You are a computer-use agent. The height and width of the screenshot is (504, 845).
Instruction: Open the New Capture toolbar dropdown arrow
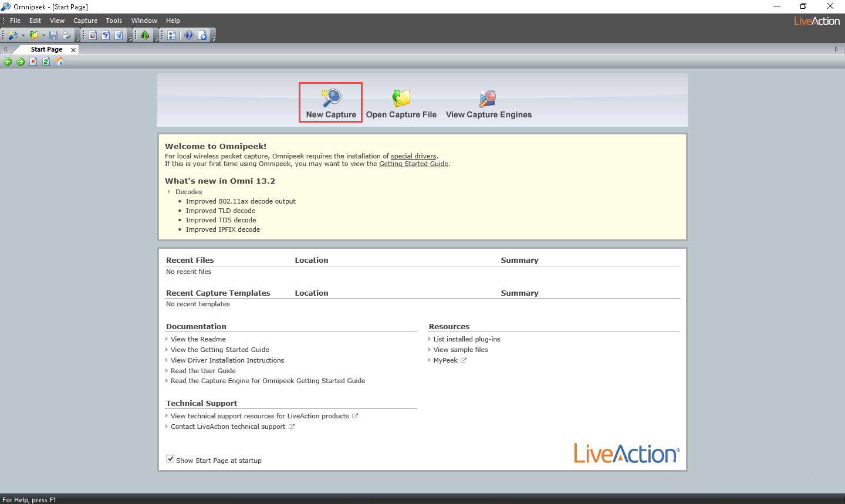[23, 35]
